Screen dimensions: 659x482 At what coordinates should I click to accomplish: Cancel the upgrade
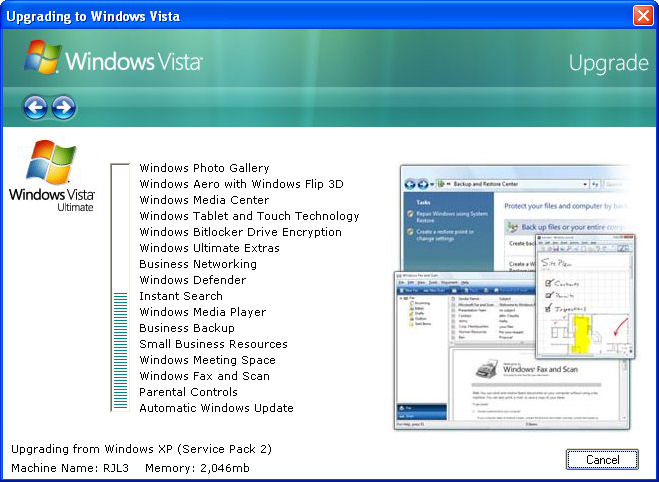(602, 459)
